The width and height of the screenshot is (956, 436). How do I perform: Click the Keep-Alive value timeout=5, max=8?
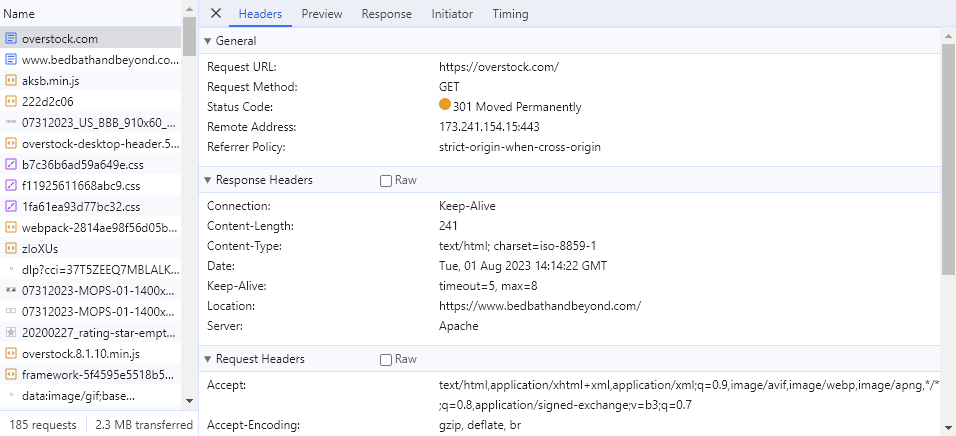point(488,286)
